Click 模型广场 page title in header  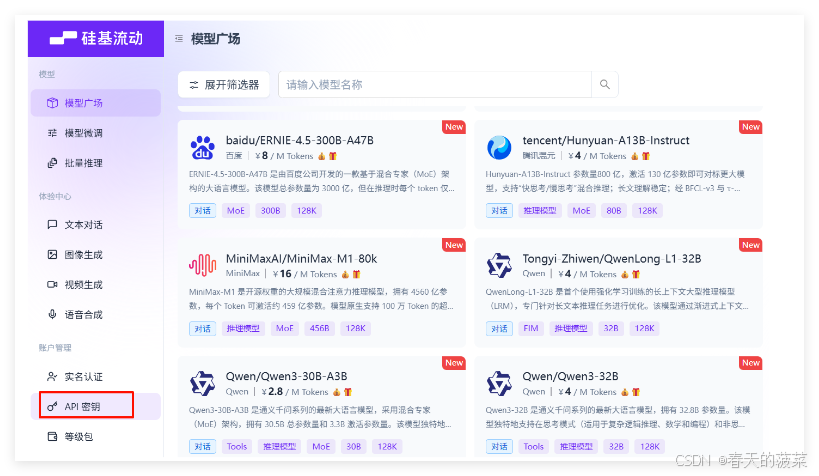coord(215,39)
